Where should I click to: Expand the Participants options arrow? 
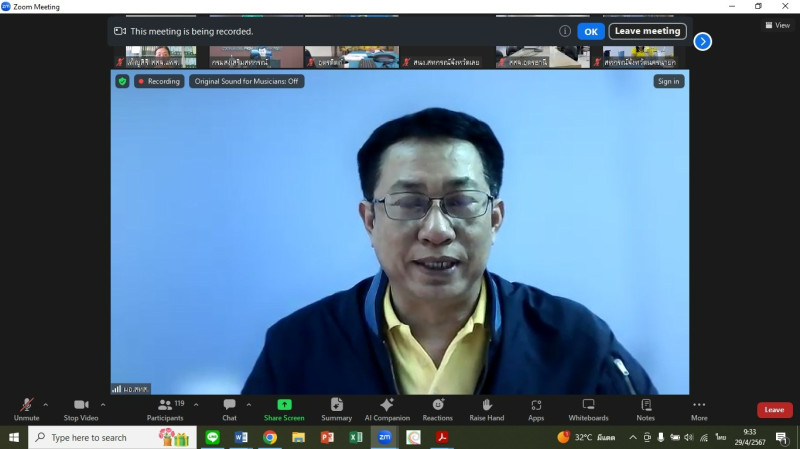[x=196, y=404]
